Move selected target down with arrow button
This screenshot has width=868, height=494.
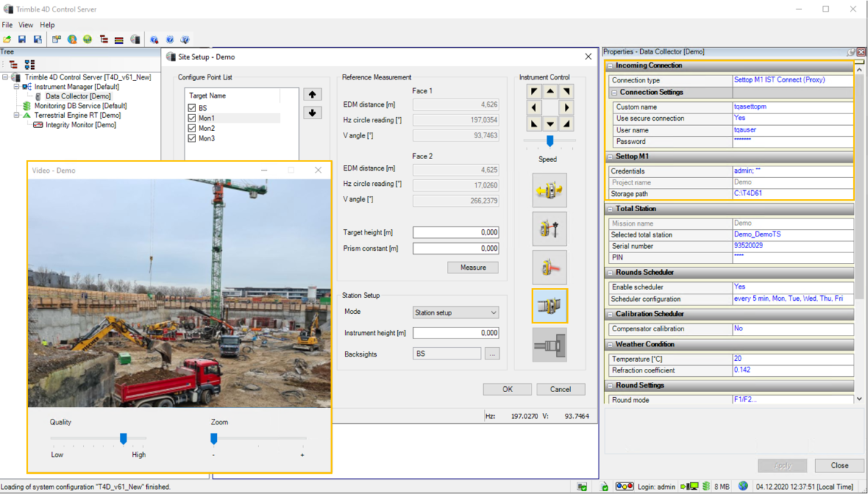point(312,113)
